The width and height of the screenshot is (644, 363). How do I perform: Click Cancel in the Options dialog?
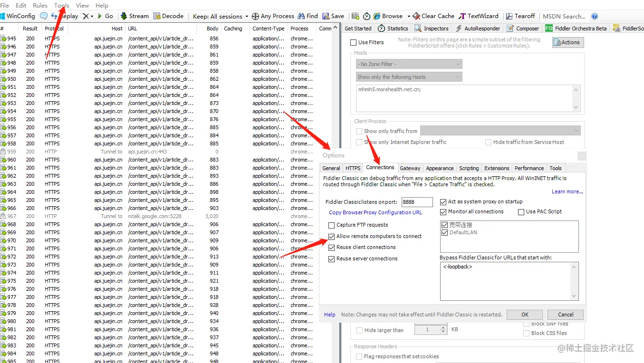point(566,315)
